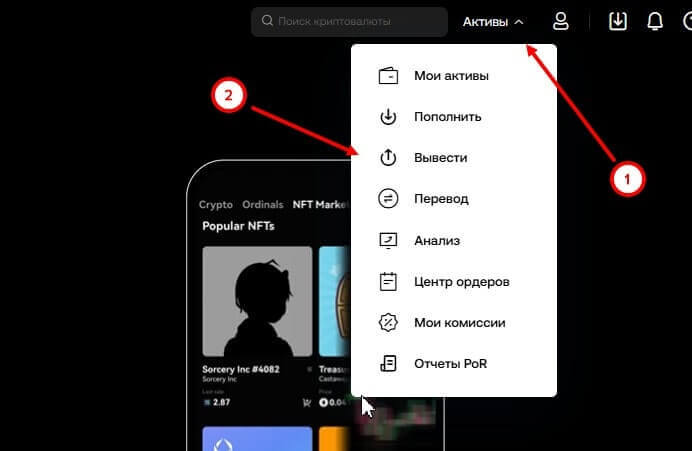This screenshot has height=451, width=692.
Task: Open the Sorcery Inc #4082 NFT thumbnail
Action: tap(256, 303)
